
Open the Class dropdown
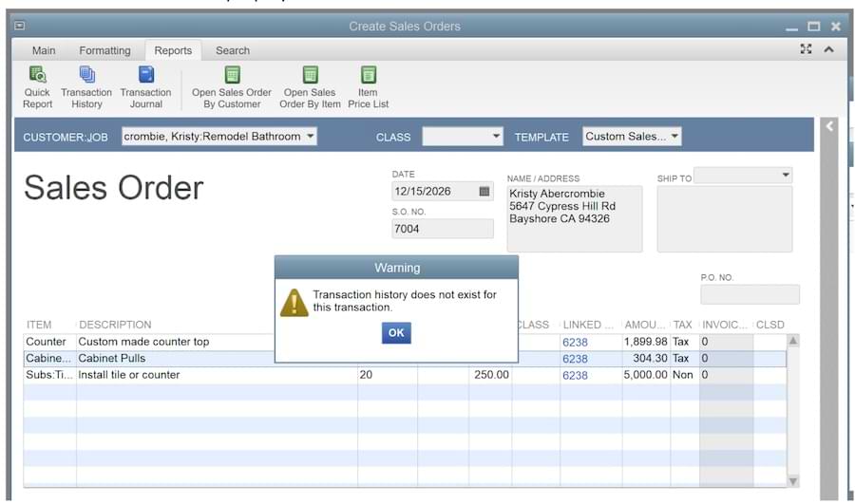point(496,137)
